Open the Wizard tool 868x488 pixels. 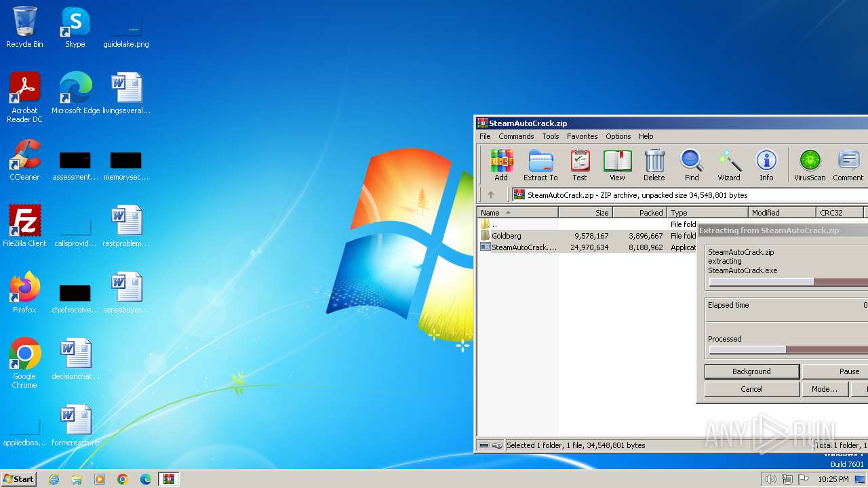click(729, 165)
